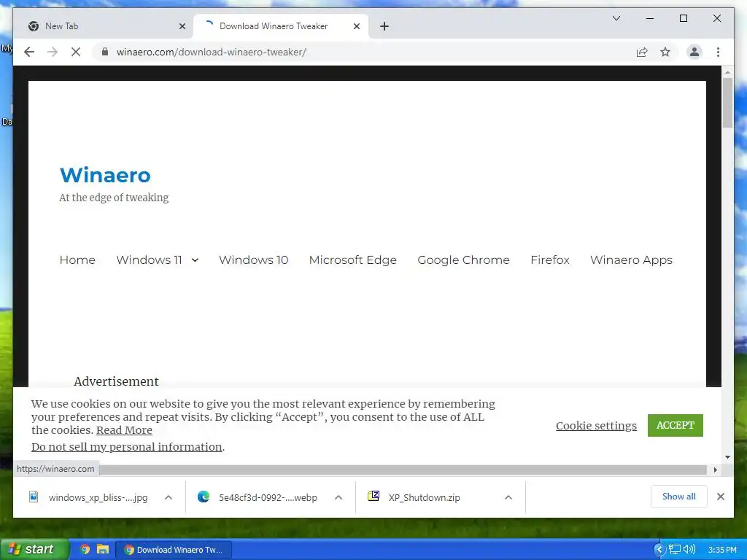Open the Firefox menu item
747x560 pixels.
point(550,260)
